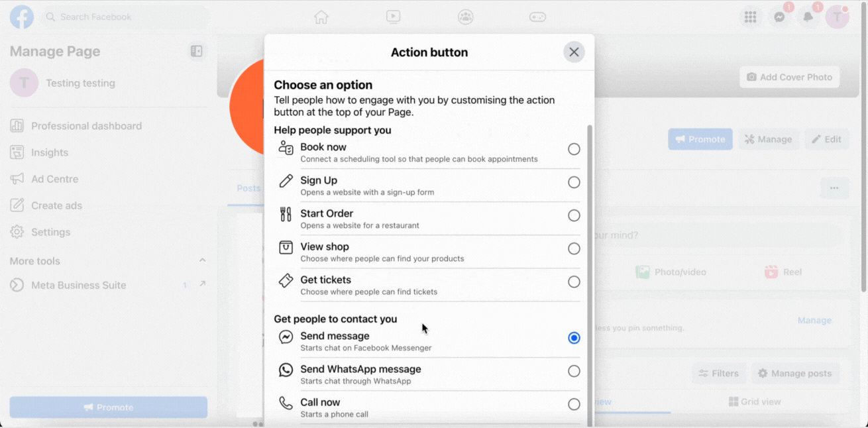Click the Start Order cutlery icon
Screen dimensions: 868x428
tap(286, 214)
